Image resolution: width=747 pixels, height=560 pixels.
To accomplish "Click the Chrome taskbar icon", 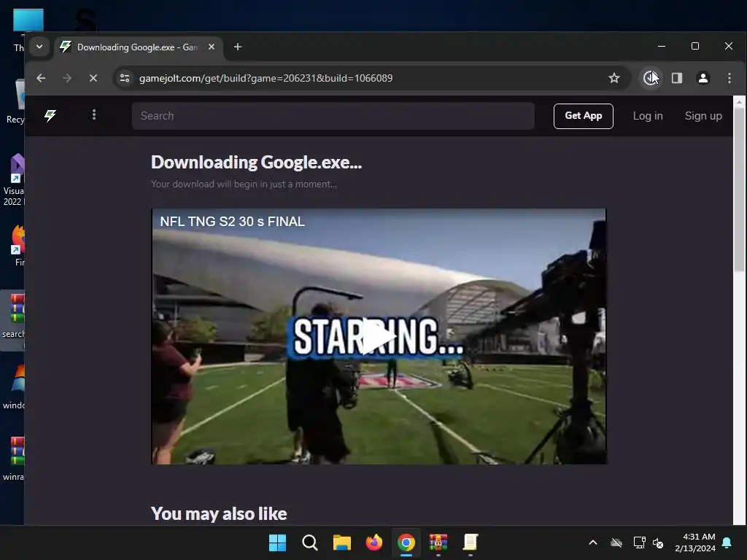I will tap(406, 542).
